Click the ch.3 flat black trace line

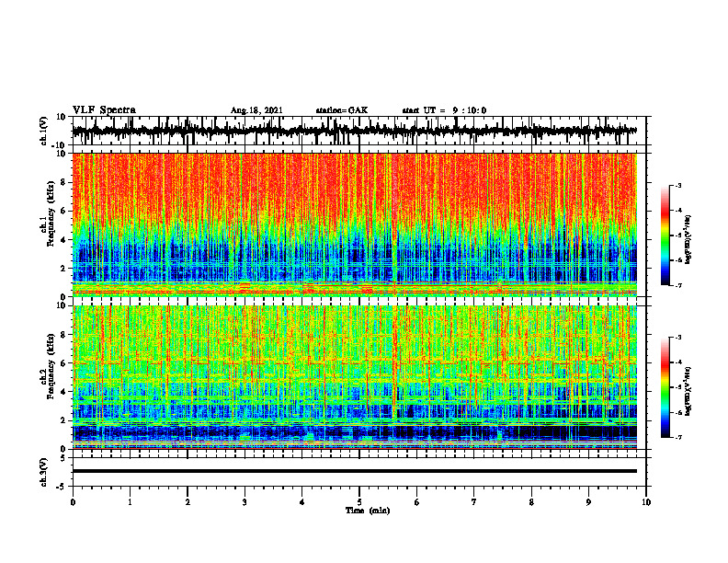point(354,471)
